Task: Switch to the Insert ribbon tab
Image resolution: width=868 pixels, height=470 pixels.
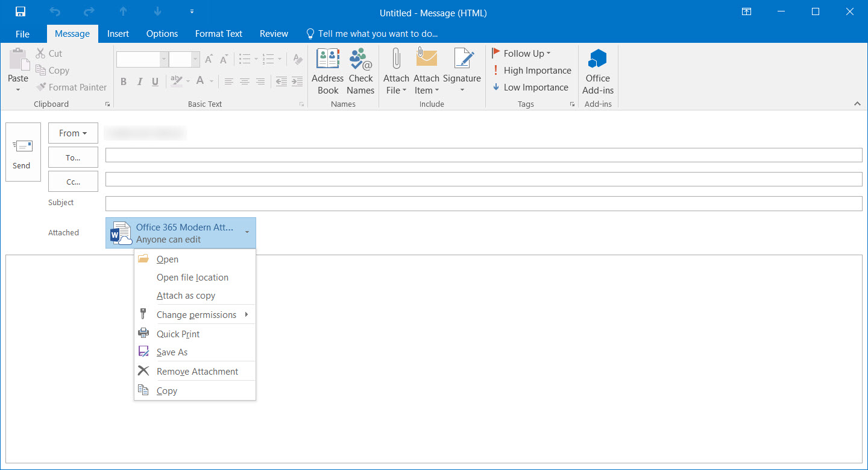Action: click(x=118, y=34)
